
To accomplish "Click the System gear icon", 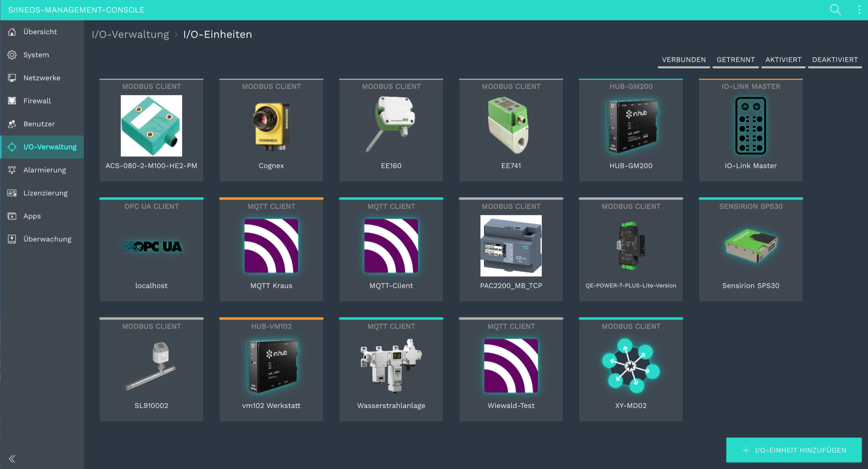I will [12, 55].
